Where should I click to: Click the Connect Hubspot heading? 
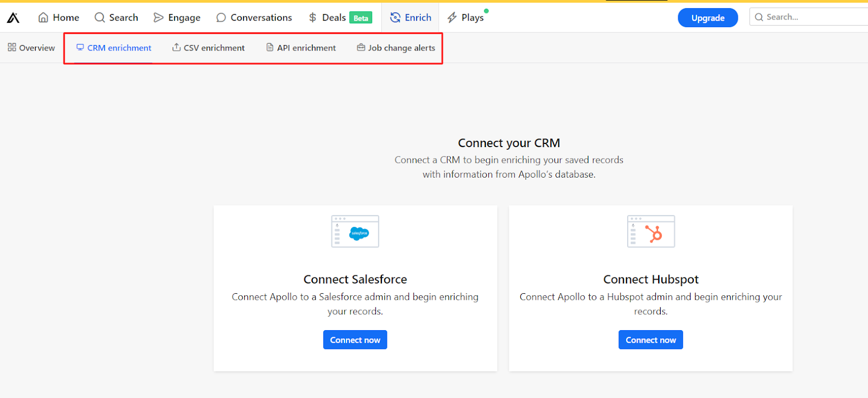(651, 279)
